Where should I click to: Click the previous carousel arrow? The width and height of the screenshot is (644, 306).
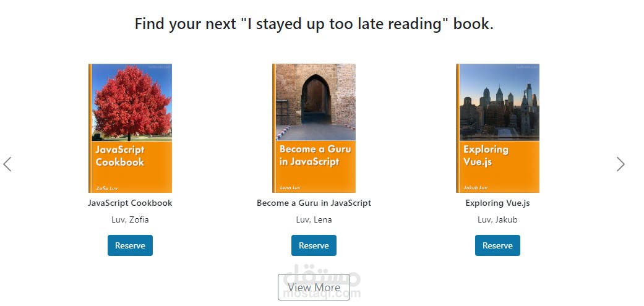coord(7,164)
